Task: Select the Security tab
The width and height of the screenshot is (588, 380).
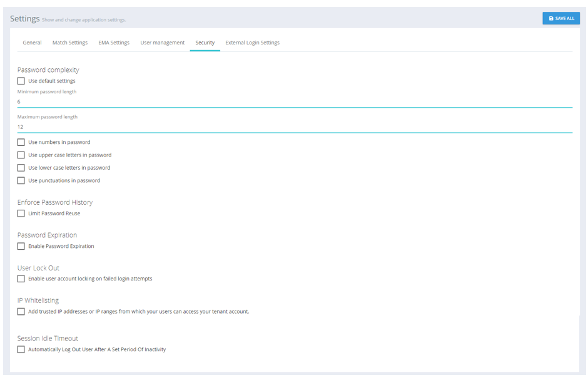Action: click(205, 43)
